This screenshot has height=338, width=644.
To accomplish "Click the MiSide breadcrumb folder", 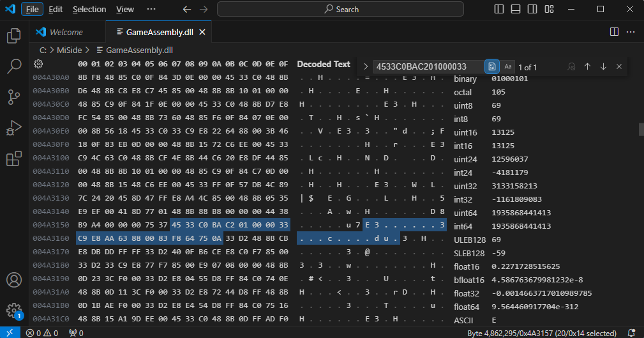I will (x=69, y=50).
